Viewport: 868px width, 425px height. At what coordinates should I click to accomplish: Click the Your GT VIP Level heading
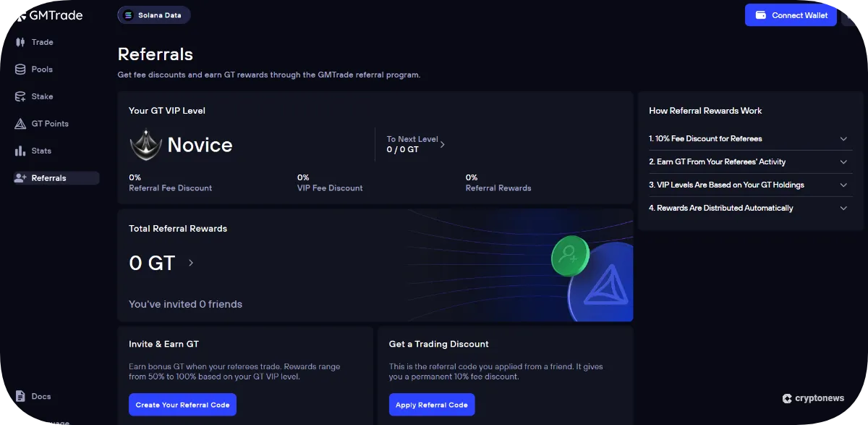point(167,111)
